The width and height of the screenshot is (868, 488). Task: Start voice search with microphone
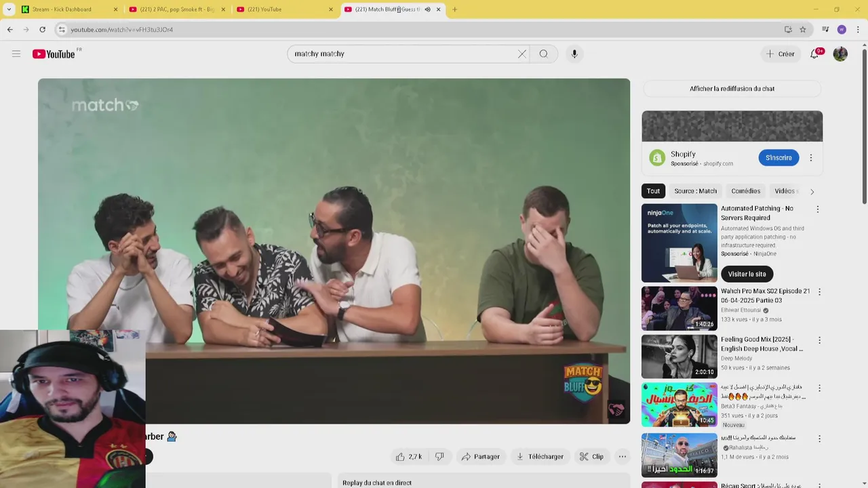pyautogui.click(x=574, y=54)
